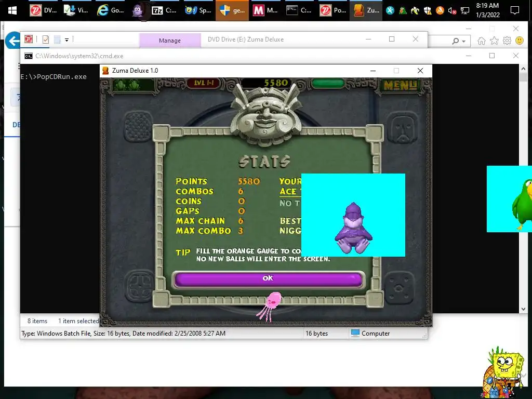
Task: Click the scroll-up arrow in cmd window
Action: 523,69
